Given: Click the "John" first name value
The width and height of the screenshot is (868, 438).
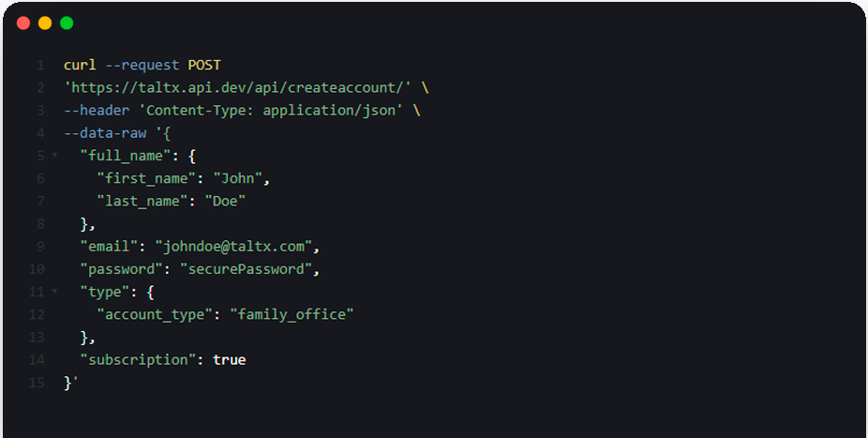Looking at the screenshot, I should pyautogui.click(x=237, y=178).
